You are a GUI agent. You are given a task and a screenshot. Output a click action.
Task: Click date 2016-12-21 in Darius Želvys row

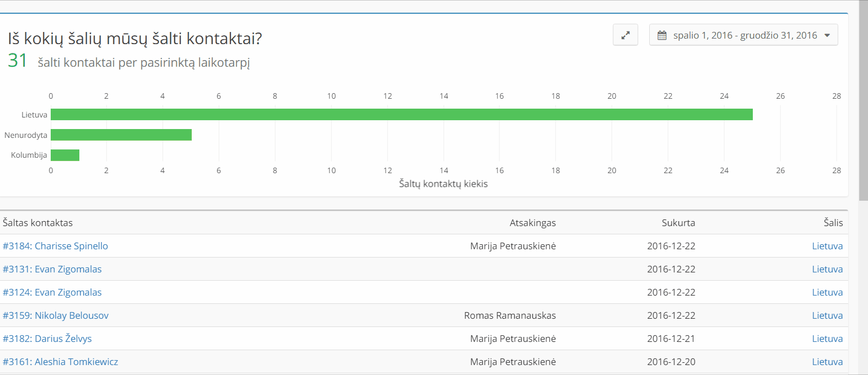point(671,339)
